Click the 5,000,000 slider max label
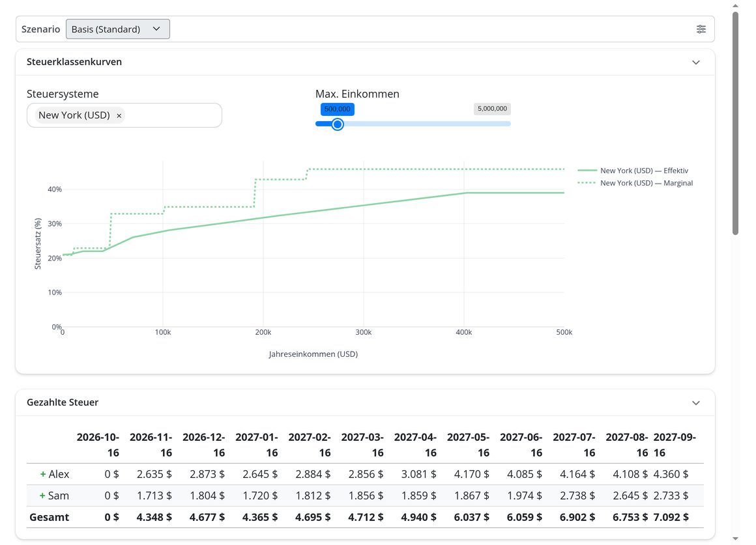This screenshot has width=756, height=545. point(492,109)
